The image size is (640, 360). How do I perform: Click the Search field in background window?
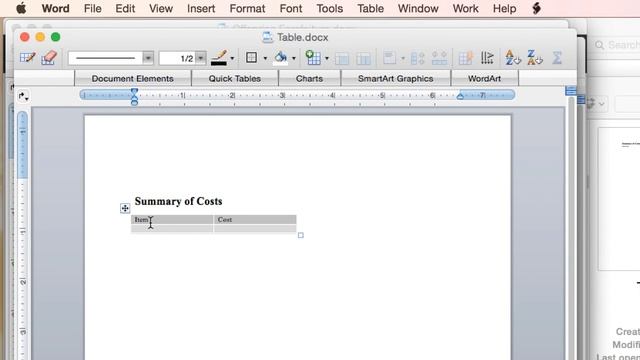(x=616, y=44)
